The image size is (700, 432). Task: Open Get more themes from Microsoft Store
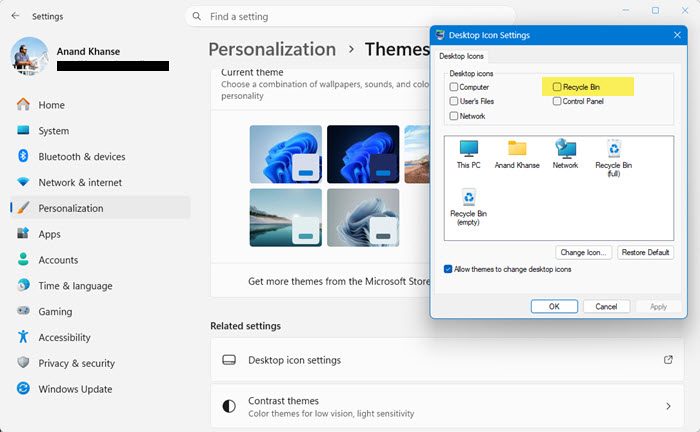point(339,282)
